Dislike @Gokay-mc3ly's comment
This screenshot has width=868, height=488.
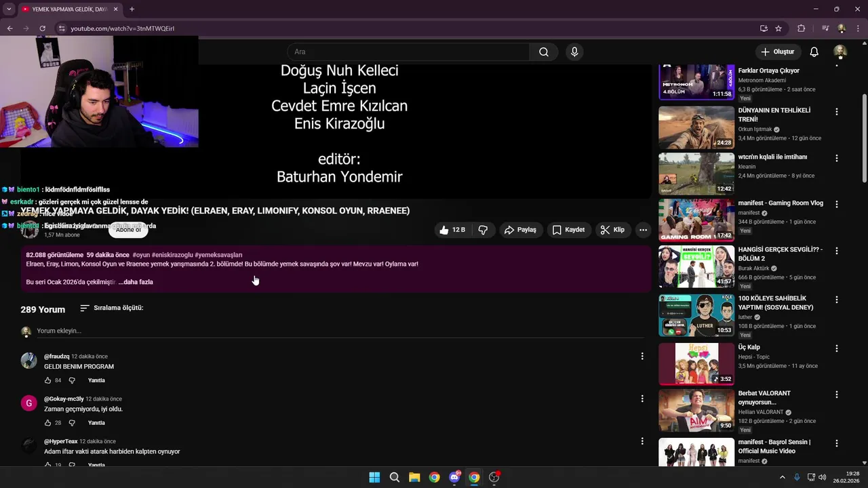tap(72, 423)
